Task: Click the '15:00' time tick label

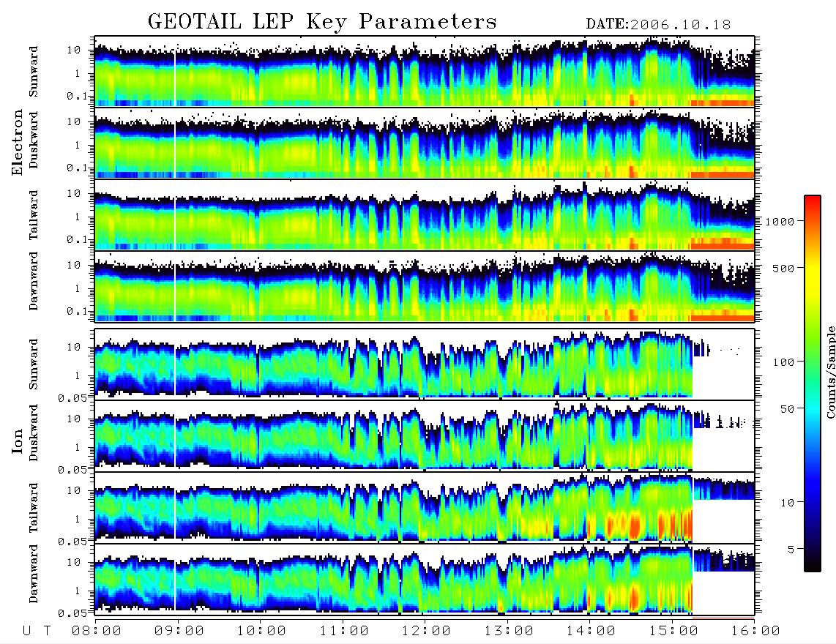Action: (674, 631)
